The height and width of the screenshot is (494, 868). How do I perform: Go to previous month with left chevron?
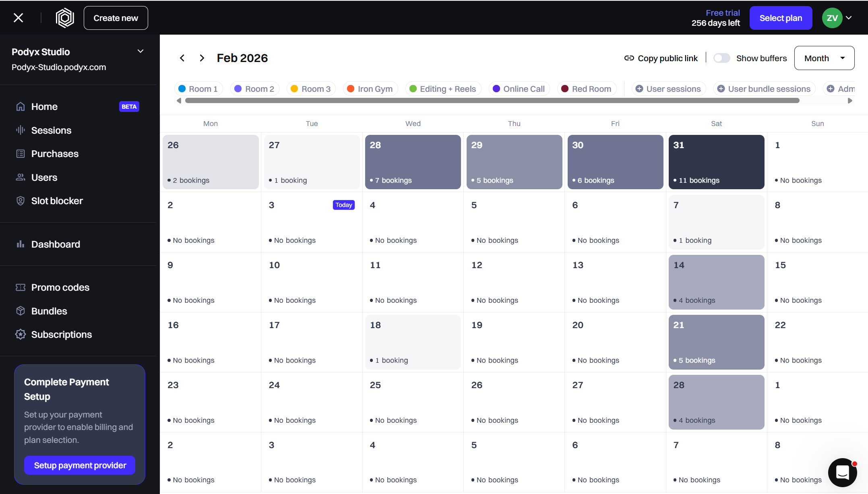[x=182, y=58]
